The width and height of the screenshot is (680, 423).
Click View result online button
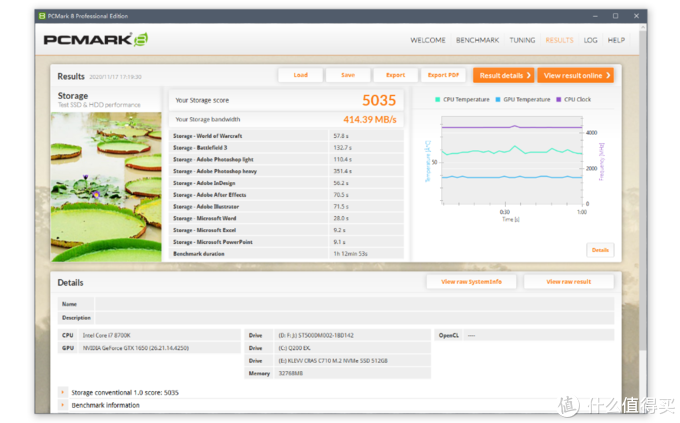click(575, 75)
